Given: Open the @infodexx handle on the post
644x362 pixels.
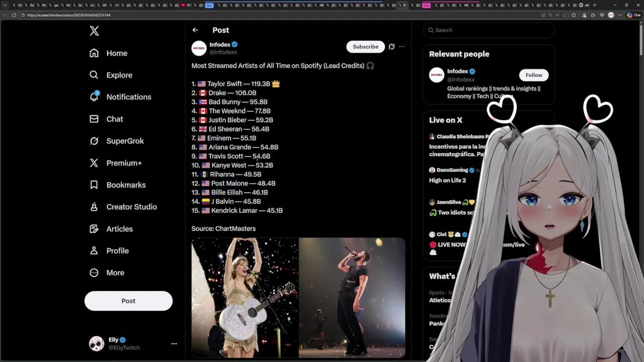Looking at the screenshot, I should point(223,52).
